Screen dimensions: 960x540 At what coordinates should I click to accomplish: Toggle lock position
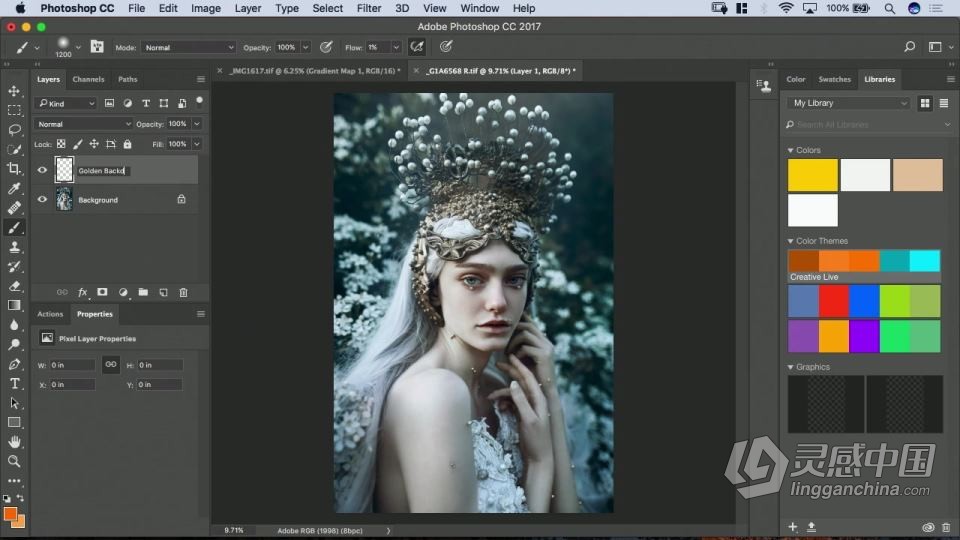pos(94,144)
